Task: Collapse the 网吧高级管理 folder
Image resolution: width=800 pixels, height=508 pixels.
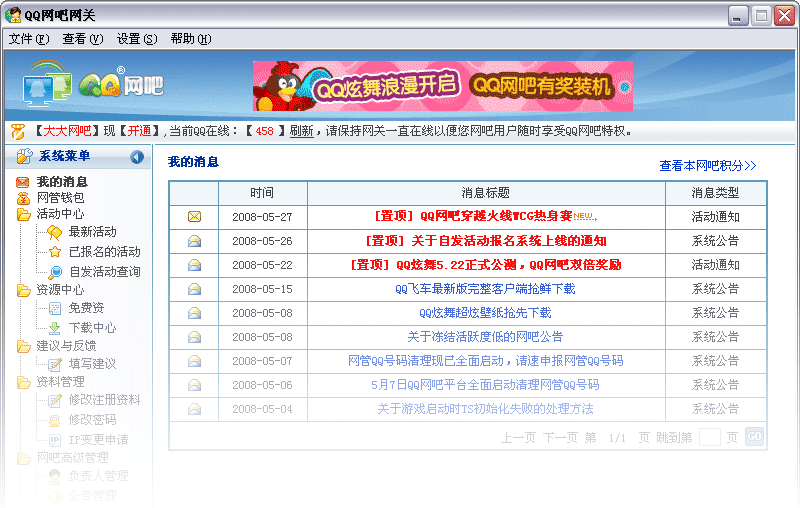Action: point(23,459)
